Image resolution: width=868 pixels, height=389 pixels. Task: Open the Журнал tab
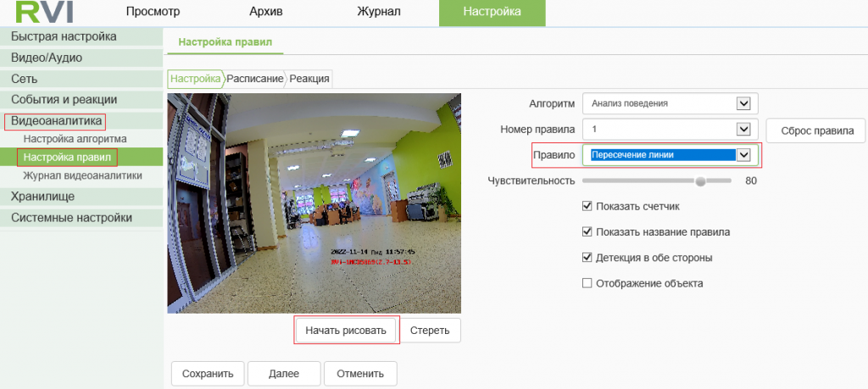(379, 12)
